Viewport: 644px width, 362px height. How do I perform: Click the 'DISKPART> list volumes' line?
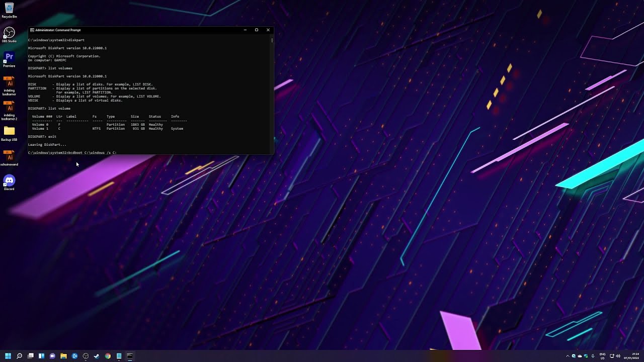[x=50, y=68]
